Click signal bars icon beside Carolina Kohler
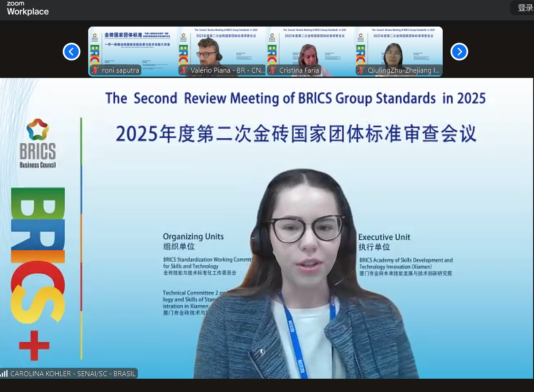Screen dimensions: 534x392 [x=4, y=373]
